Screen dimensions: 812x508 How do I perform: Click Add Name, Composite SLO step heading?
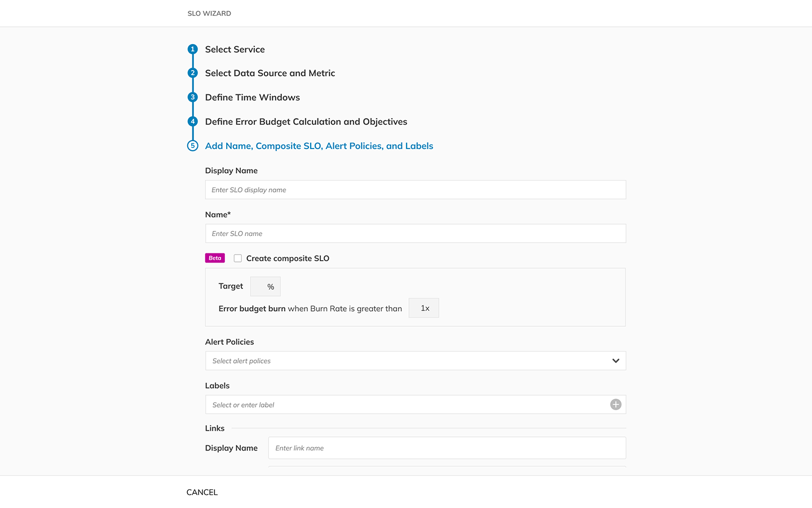(x=319, y=146)
